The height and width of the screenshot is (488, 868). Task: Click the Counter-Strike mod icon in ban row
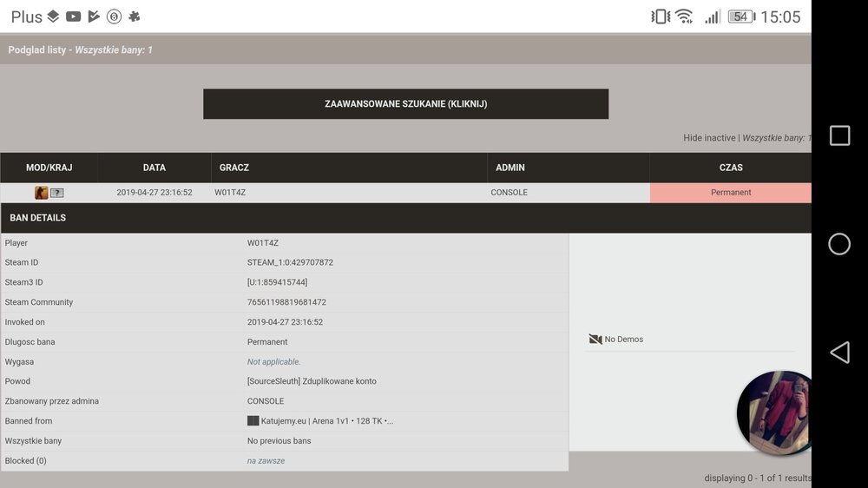42,193
